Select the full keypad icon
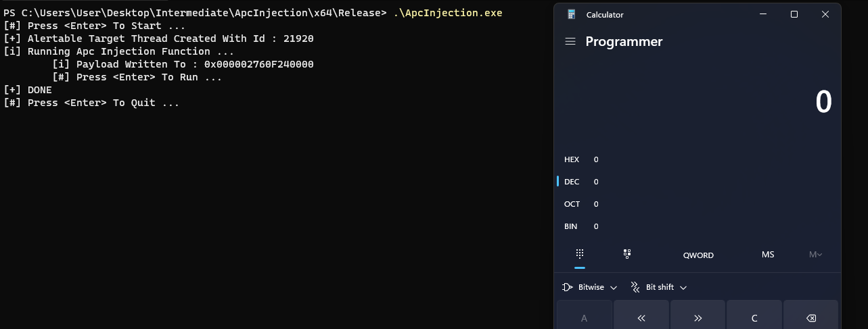 point(580,254)
